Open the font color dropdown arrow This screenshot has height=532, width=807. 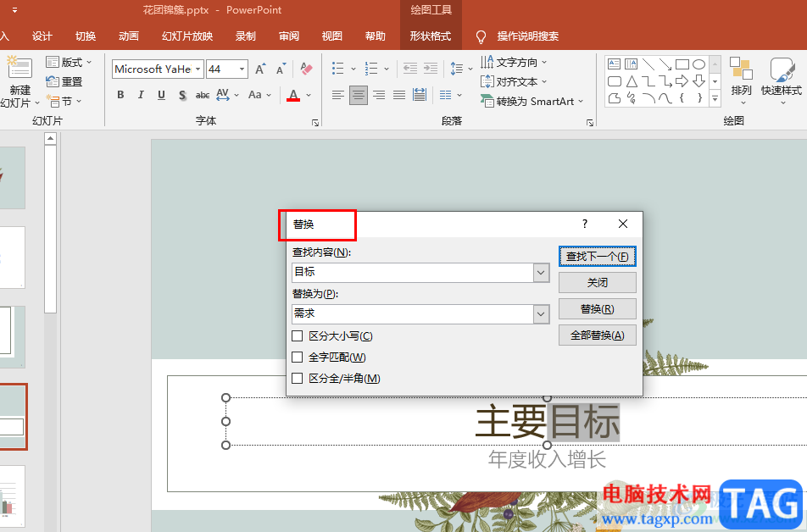pyautogui.click(x=309, y=95)
